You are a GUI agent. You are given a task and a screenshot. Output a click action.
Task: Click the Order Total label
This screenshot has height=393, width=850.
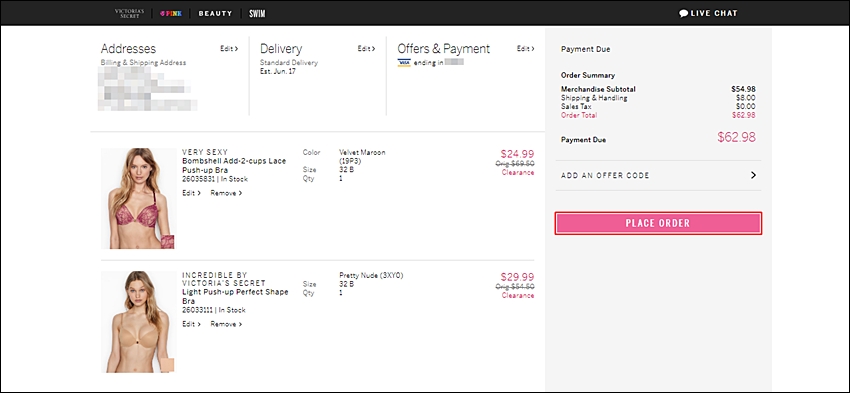pyautogui.click(x=579, y=115)
